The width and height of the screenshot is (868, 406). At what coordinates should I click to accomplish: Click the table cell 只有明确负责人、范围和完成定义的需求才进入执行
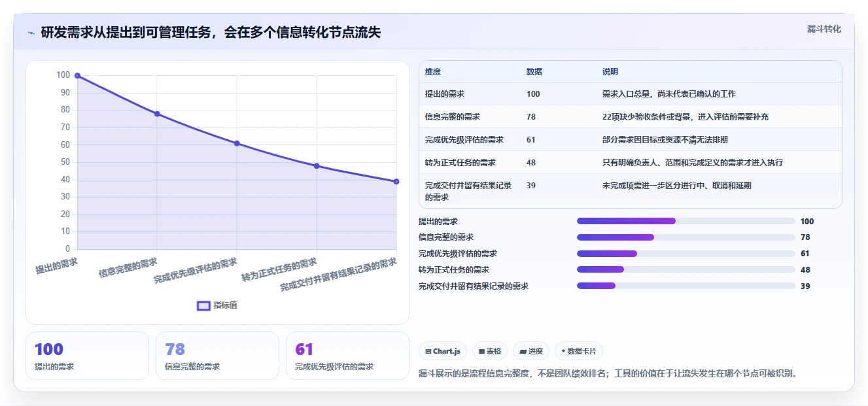[693, 163]
